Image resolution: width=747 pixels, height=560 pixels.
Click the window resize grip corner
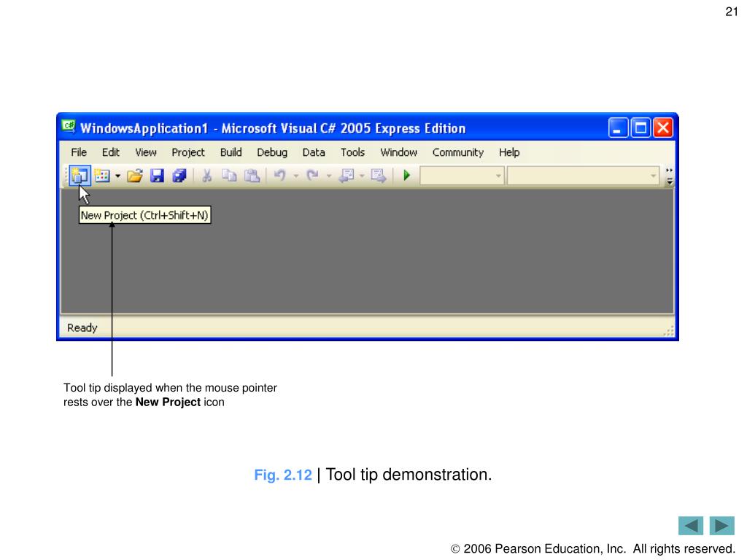tap(669, 330)
